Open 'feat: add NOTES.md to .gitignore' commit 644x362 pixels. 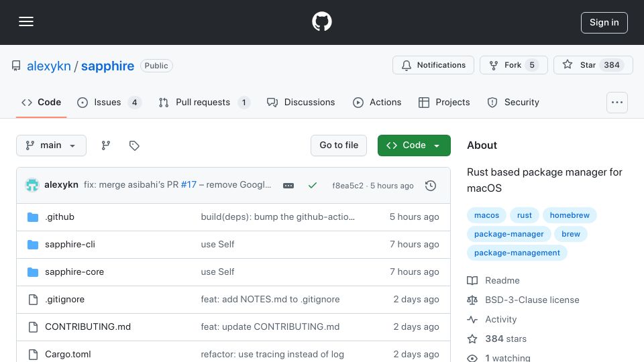270,299
